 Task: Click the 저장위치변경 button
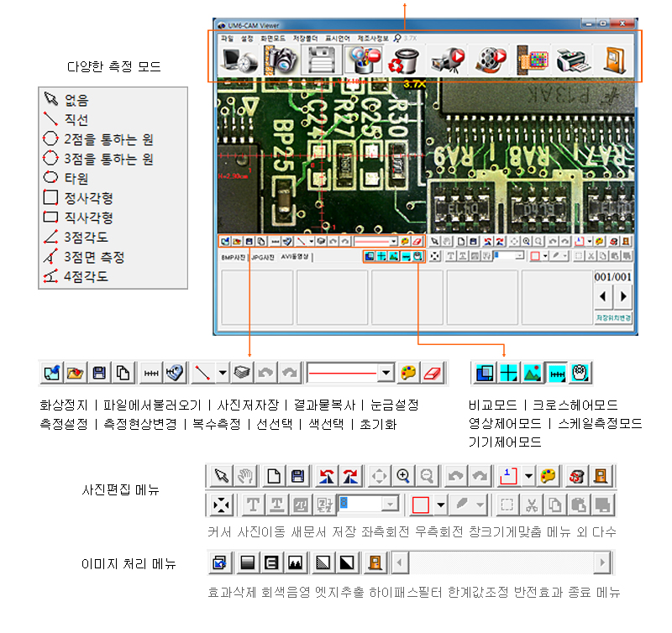(613, 318)
